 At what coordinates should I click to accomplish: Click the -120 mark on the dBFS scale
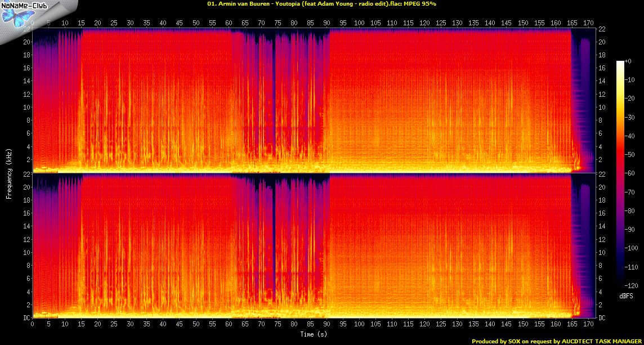(x=631, y=286)
